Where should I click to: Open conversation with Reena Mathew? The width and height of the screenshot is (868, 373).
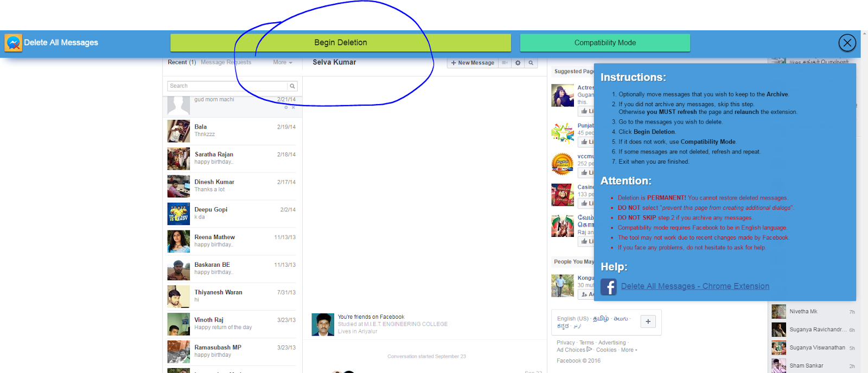coord(232,242)
